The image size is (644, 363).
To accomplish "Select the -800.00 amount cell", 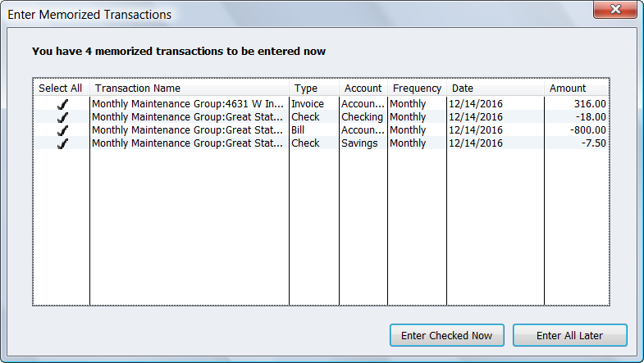I will (x=586, y=130).
